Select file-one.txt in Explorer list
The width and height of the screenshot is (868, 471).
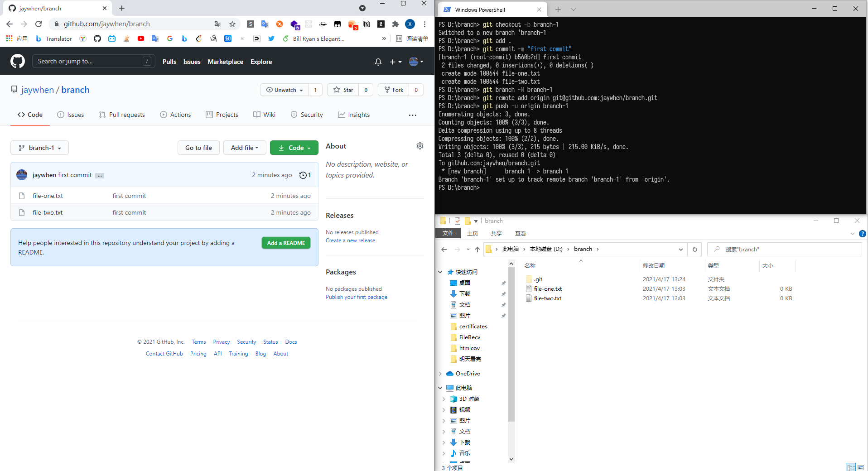point(548,289)
